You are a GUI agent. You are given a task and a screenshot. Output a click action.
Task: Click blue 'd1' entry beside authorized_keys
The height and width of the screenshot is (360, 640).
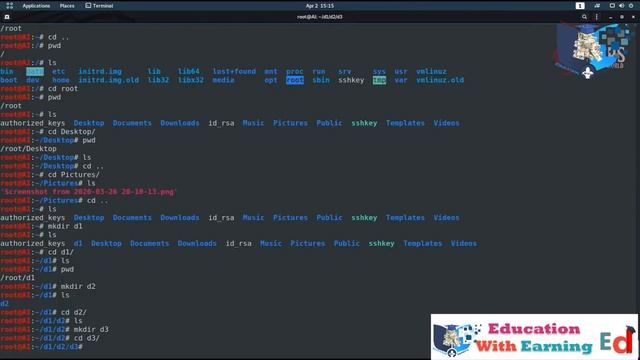click(78, 243)
